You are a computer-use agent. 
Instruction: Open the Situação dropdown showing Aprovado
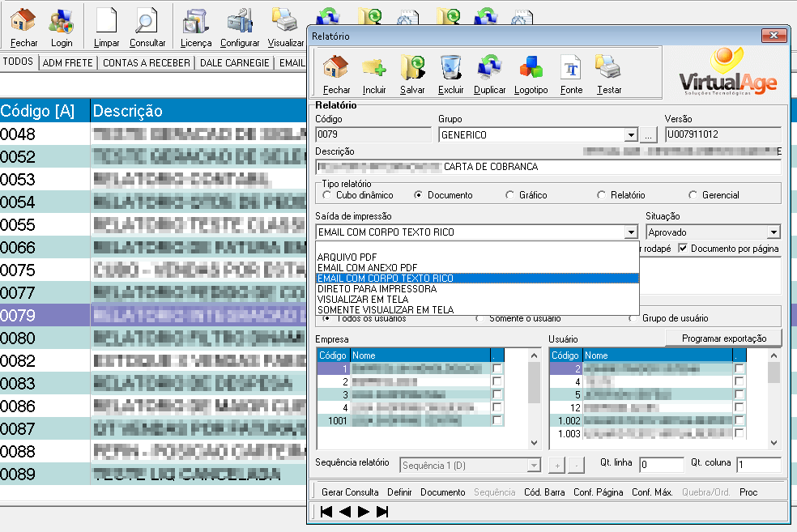[x=774, y=232]
